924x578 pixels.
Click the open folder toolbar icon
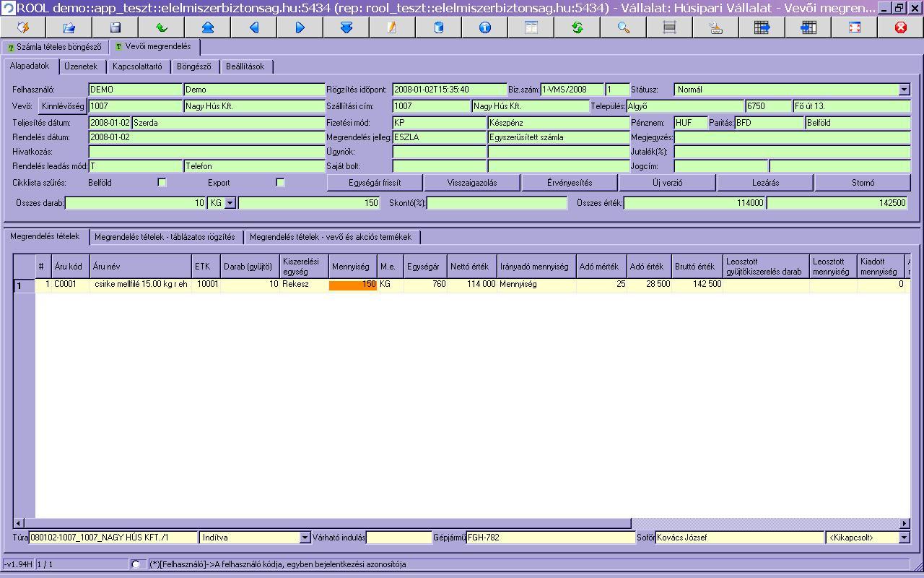click(69, 27)
